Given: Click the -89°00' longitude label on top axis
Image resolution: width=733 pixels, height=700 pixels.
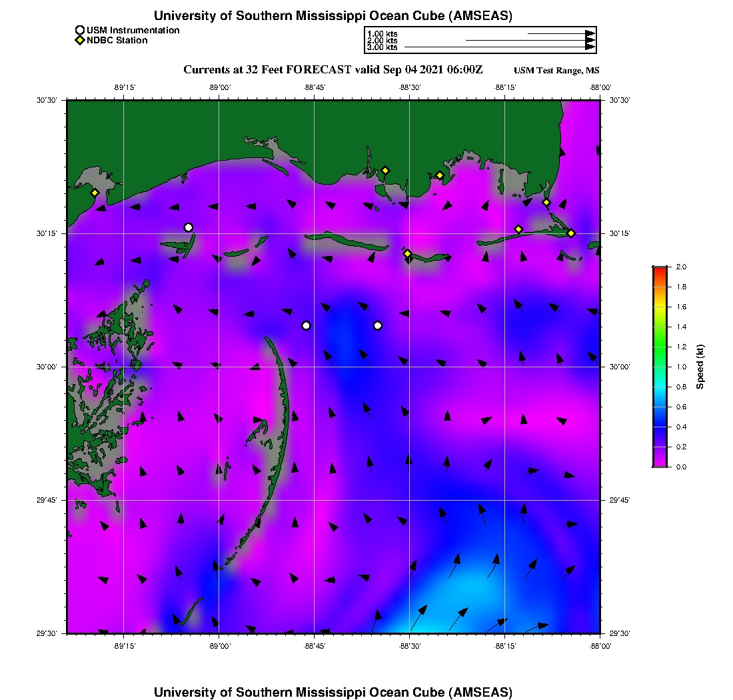Looking at the screenshot, I should pos(219,87).
